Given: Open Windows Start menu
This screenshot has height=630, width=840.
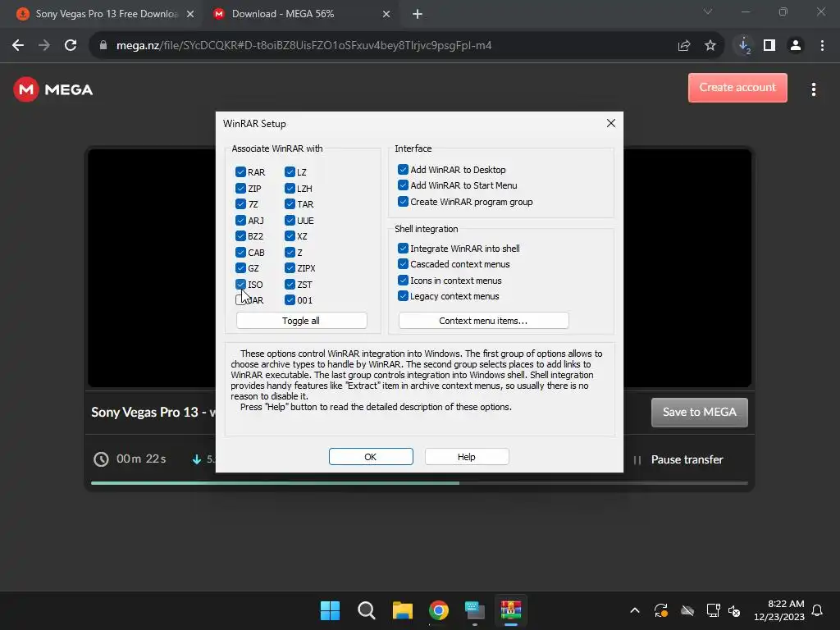Looking at the screenshot, I should coord(330,610).
